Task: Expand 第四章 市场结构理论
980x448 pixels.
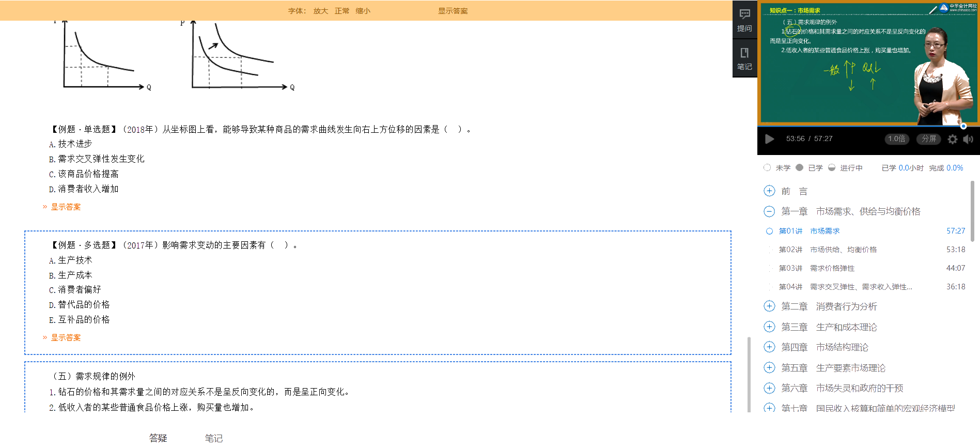Action: coord(769,347)
